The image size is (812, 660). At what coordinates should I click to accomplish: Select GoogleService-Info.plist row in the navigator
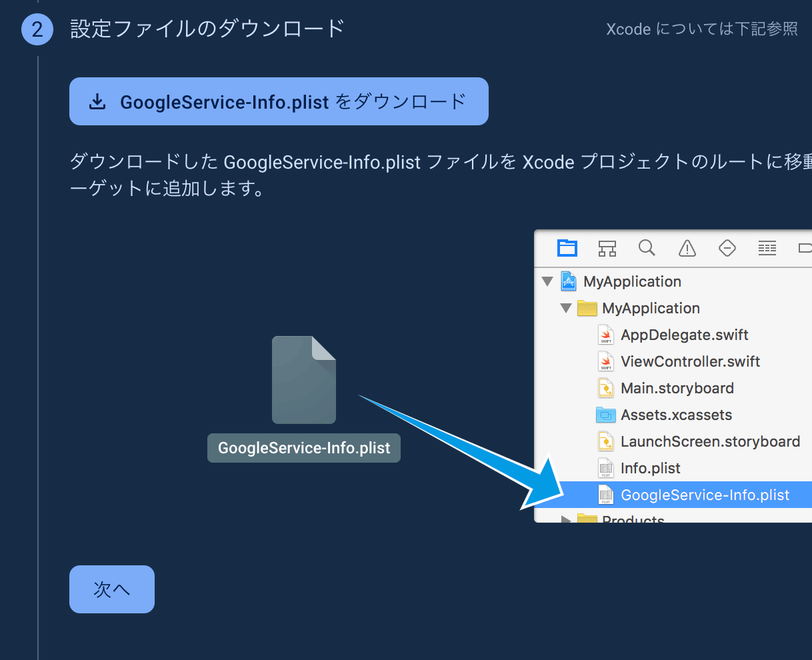[x=673, y=495]
